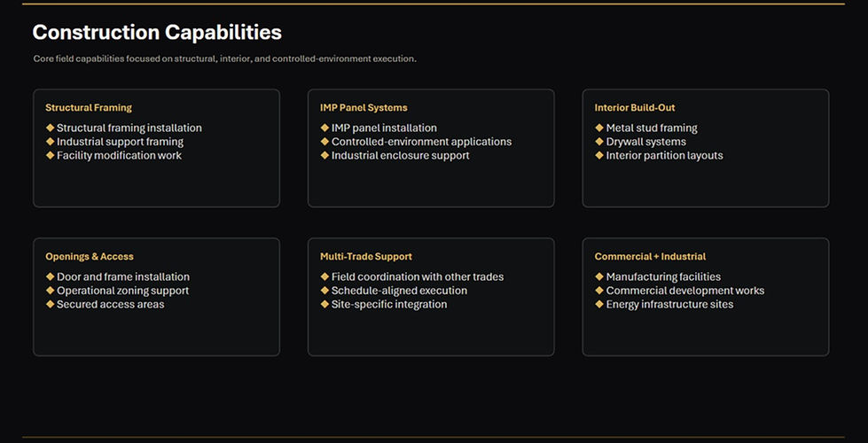Click 'Manufacturing facilities' list item
Image resolution: width=868 pixels, height=443 pixels.
pos(663,276)
